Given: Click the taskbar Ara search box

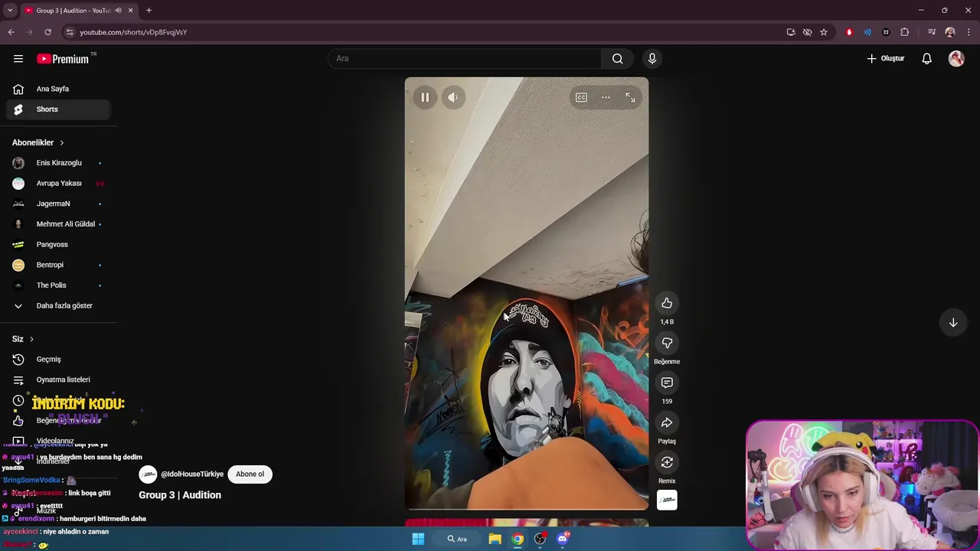Looking at the screenshot, I should (x=458, y=539).
